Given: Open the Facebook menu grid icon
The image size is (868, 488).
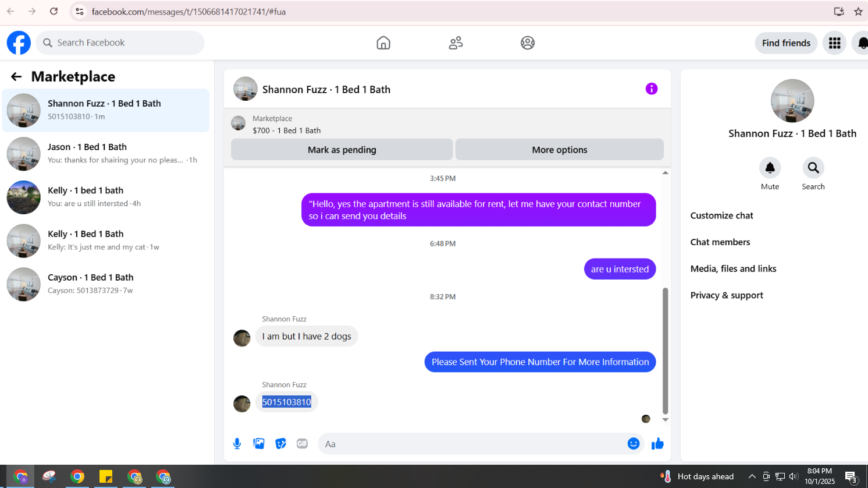Looking at the screenshot, I should coord(835,43).
